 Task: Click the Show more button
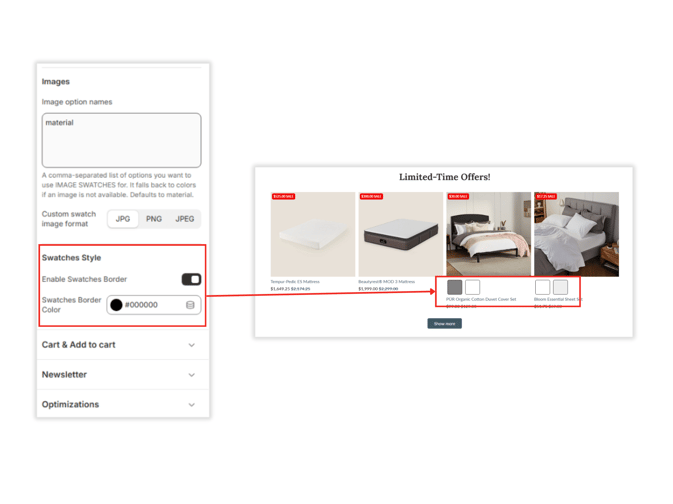444,324
